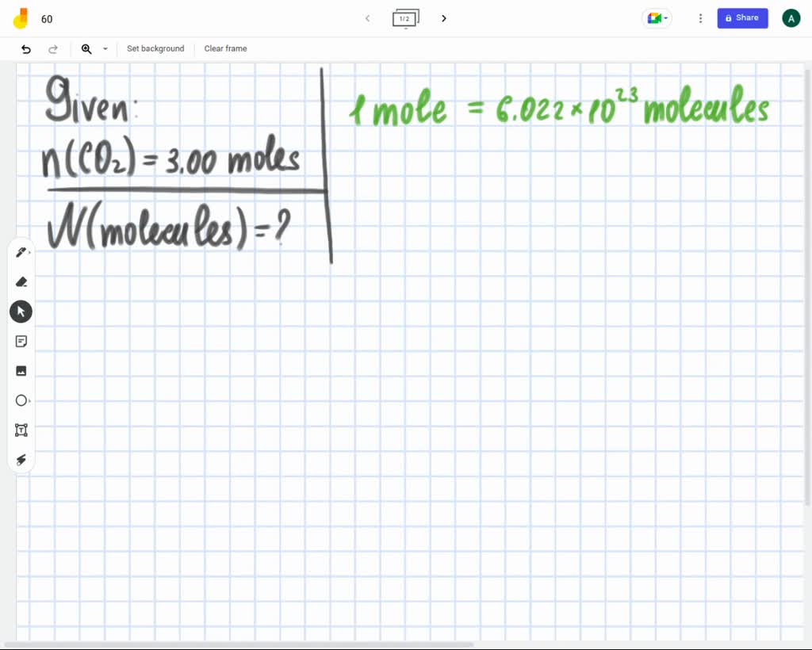Redo the last action

(53, 49)
